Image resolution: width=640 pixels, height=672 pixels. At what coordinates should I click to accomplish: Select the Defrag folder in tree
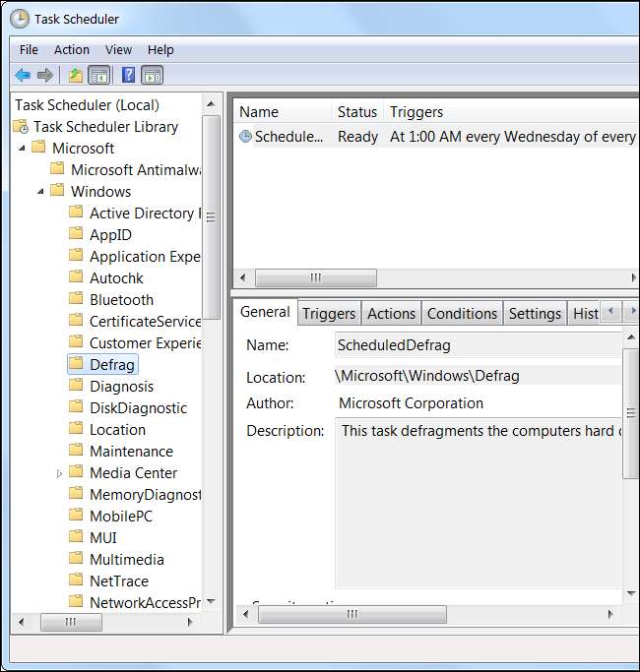(111, 364)
